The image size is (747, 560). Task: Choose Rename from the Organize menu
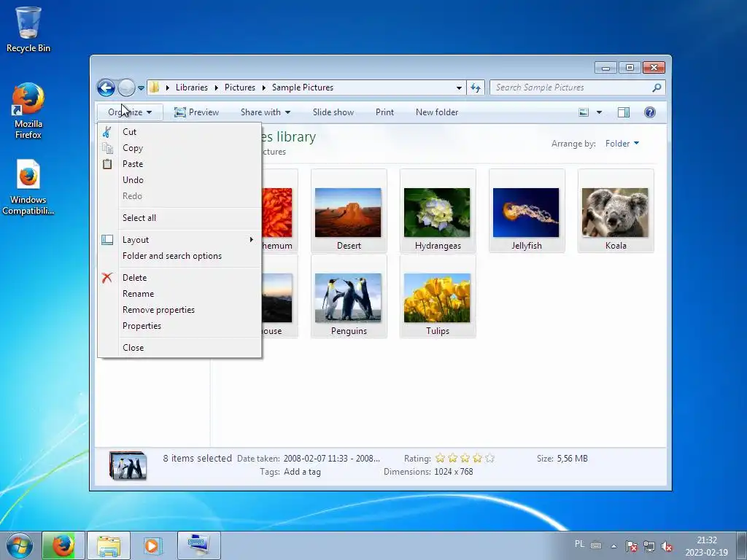(179, 294)
